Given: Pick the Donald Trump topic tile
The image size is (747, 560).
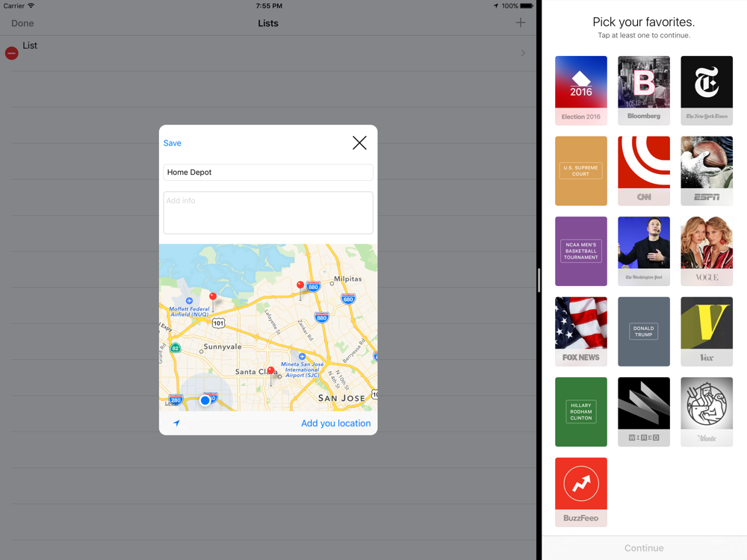Looking at the screenshot, I should (x=644, y=332).
